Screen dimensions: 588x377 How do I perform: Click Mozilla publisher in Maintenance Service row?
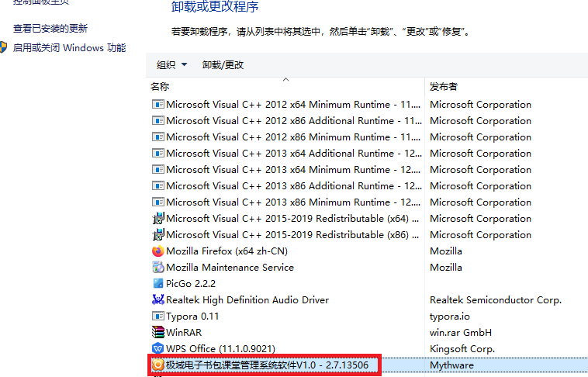(x=446, y=268)
